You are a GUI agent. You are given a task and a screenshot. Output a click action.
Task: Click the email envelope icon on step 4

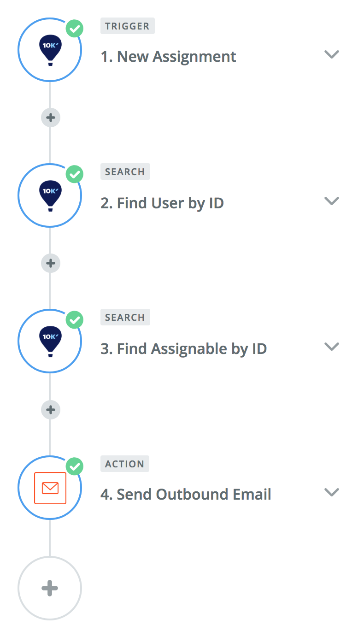coord(50,488)
